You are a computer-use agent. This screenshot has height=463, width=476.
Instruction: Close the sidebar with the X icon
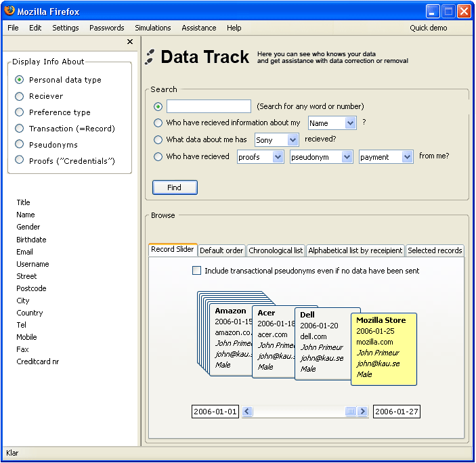pos(130,42)
